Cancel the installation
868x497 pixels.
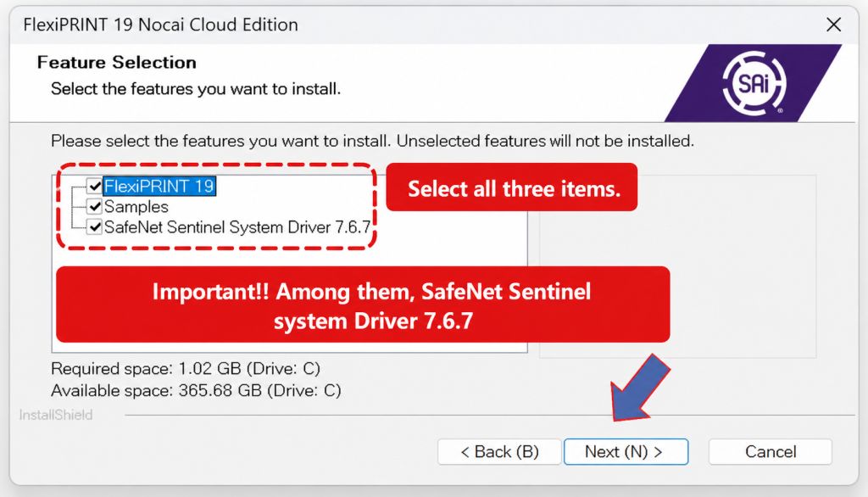[770, 451]
